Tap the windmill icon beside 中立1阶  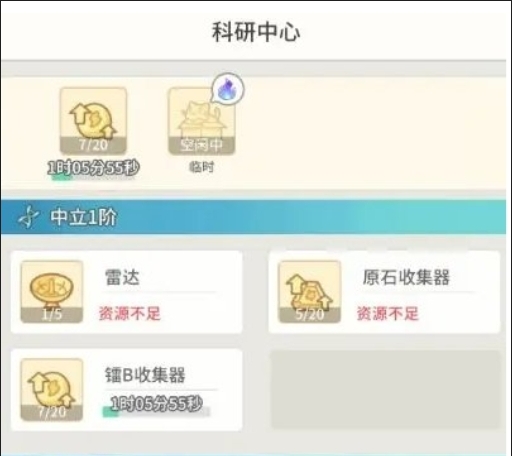click(x=28, y=217)
